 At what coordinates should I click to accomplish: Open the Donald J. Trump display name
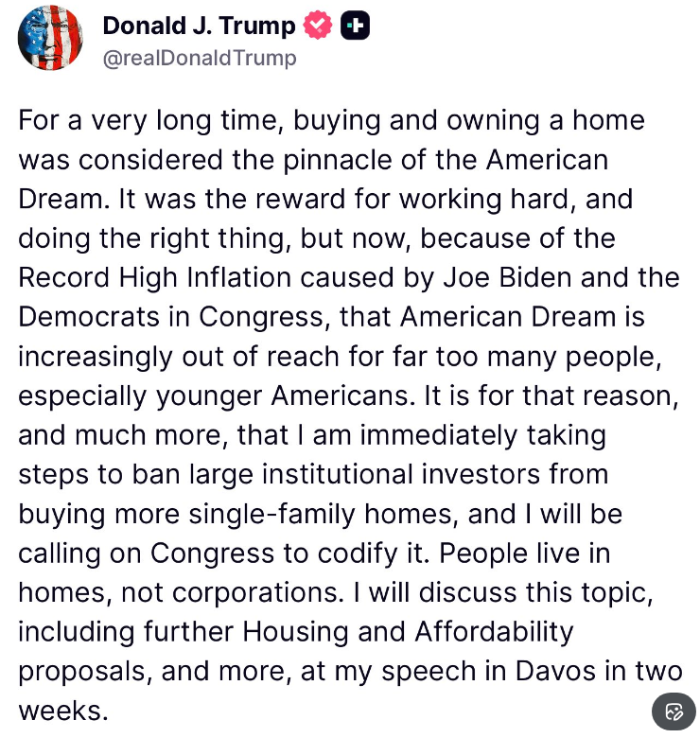[x=199, y=26]
